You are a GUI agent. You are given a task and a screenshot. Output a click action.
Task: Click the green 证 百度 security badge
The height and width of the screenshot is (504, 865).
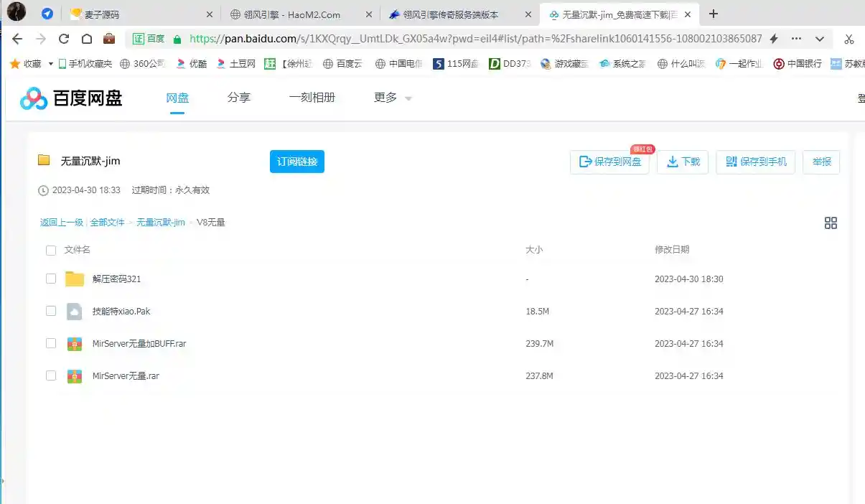click(149, 39)
